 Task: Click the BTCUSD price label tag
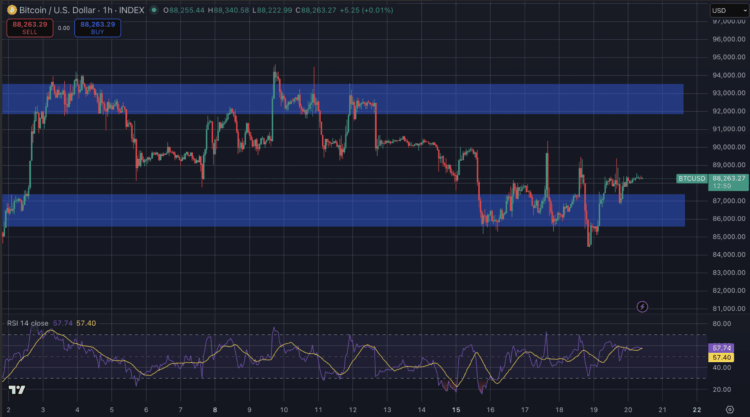pyautogui.click(x=692, y=178)
